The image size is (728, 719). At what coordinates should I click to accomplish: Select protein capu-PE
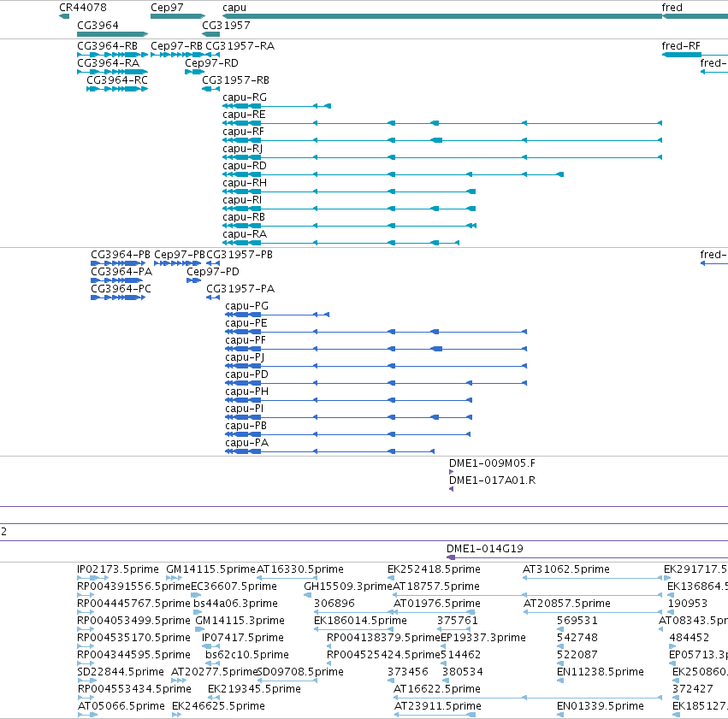point(376,332)
